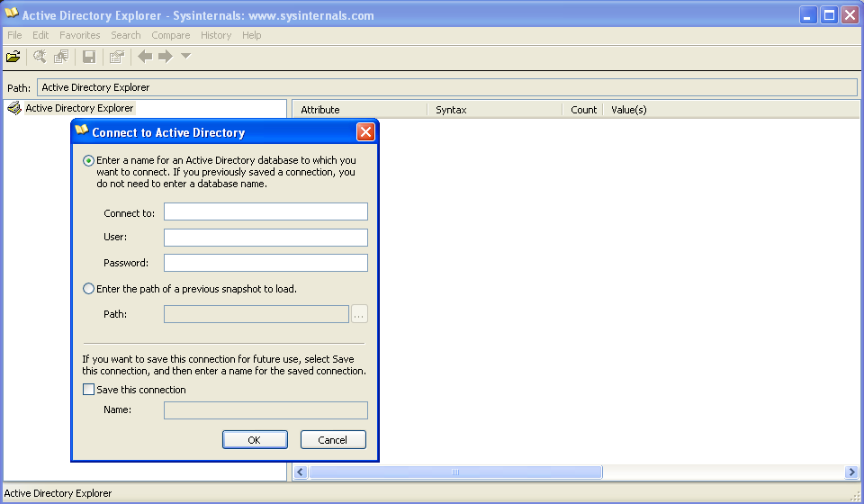Click the forward arrow toolbar icon
Image resolution: width=864 pixels, height=504 pixels.
coord(166,56)
